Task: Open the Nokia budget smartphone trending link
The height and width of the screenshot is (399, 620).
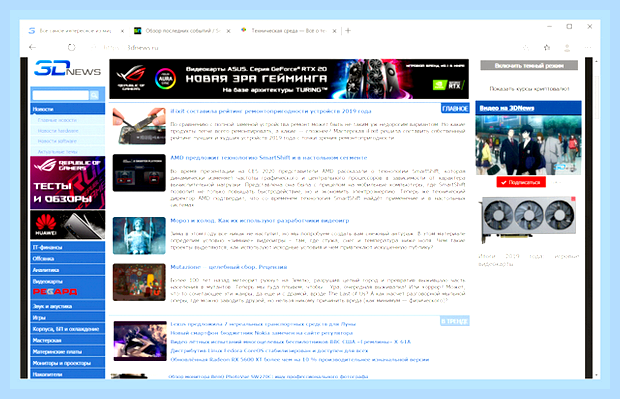Action: tap(261, 333)
